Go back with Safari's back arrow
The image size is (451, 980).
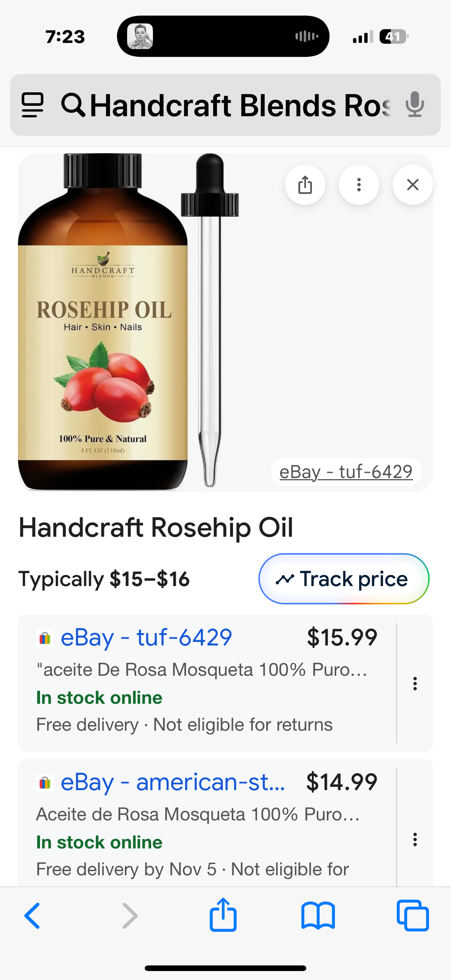click(33, 916)
